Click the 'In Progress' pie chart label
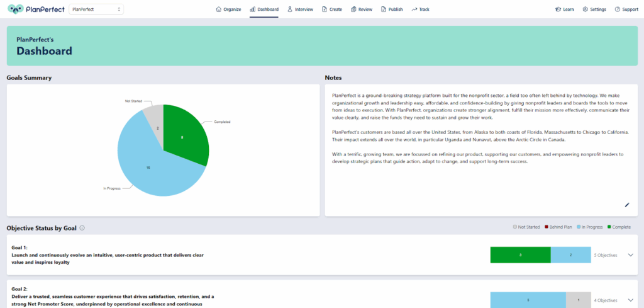644x308 pixels. coord(112,188)
